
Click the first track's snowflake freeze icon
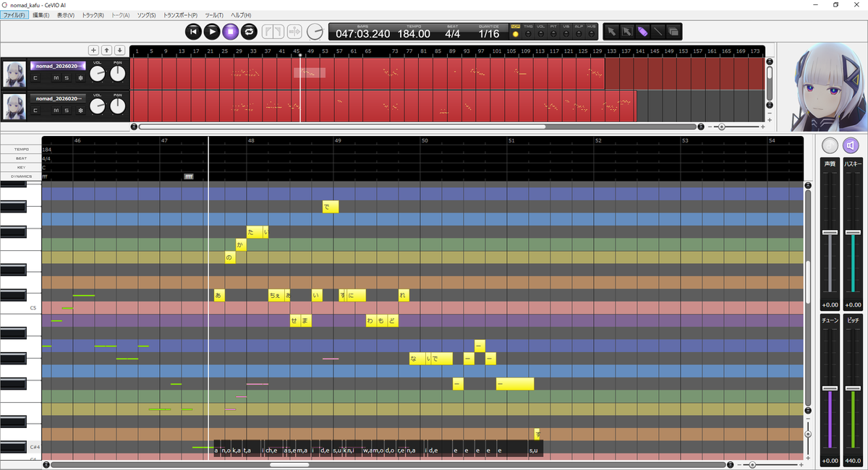click(80, 78)
